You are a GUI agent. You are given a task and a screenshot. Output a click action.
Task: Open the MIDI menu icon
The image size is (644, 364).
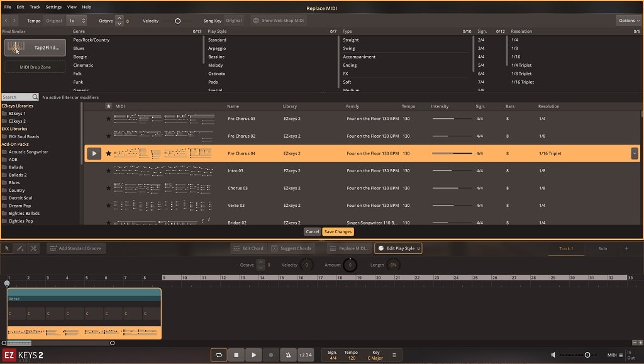click(621, 355)
